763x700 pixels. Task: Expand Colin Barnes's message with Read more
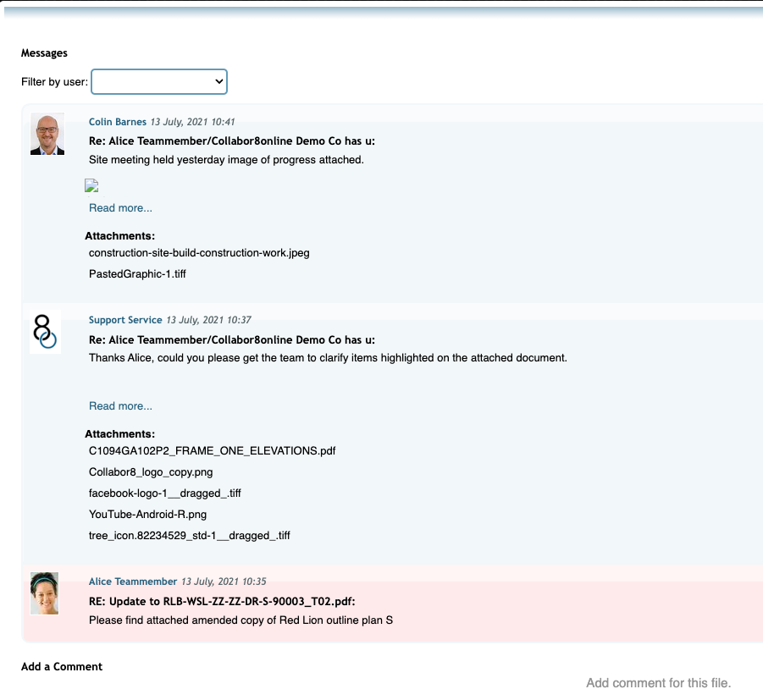pyautogui.click(x=120, y=207)
